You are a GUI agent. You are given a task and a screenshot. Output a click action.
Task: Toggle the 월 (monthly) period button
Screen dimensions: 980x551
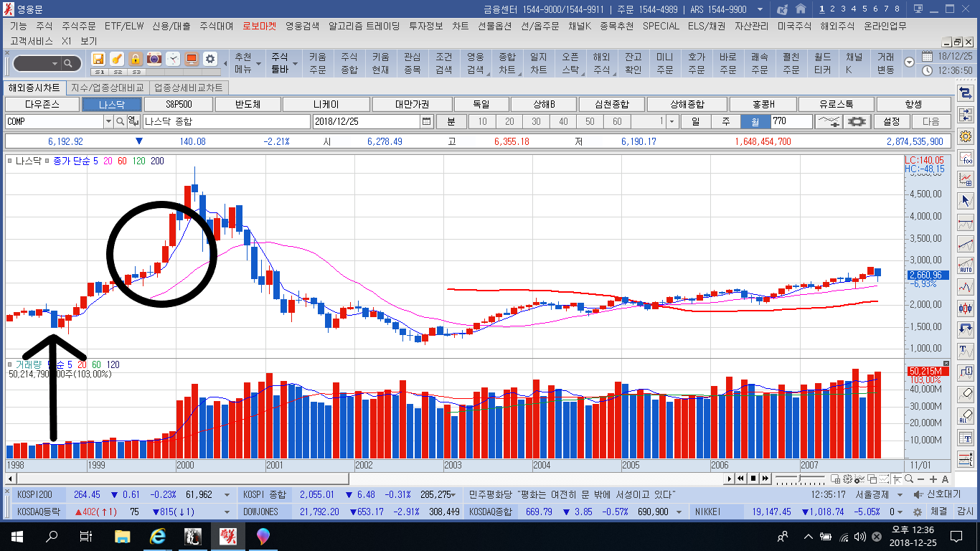point(755,121)
